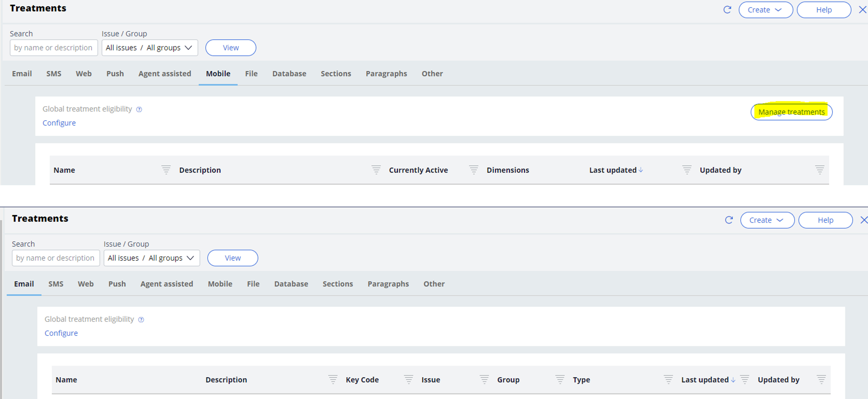Click Configure link in bottom panel
Viewport: 868px width, 399px height.
(x=61, y=333)
